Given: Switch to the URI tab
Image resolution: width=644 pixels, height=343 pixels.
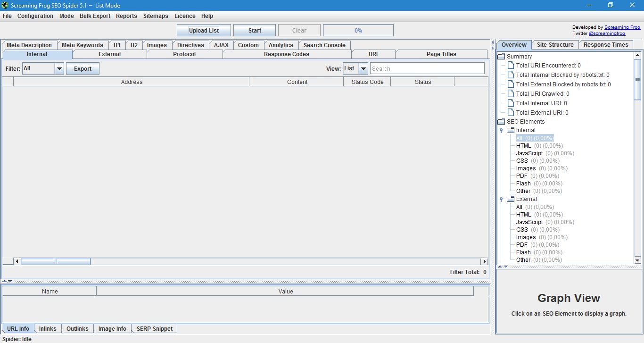Looking at the screenshot, I should pos(373,54).
